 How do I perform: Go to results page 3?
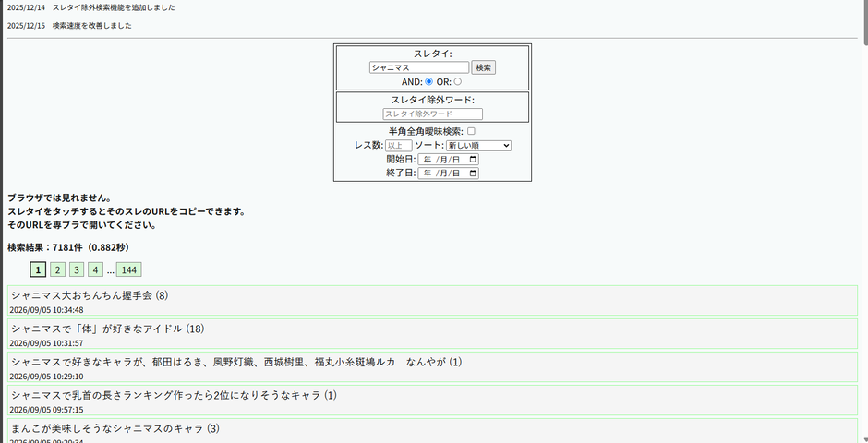click(x=77, y=269)
